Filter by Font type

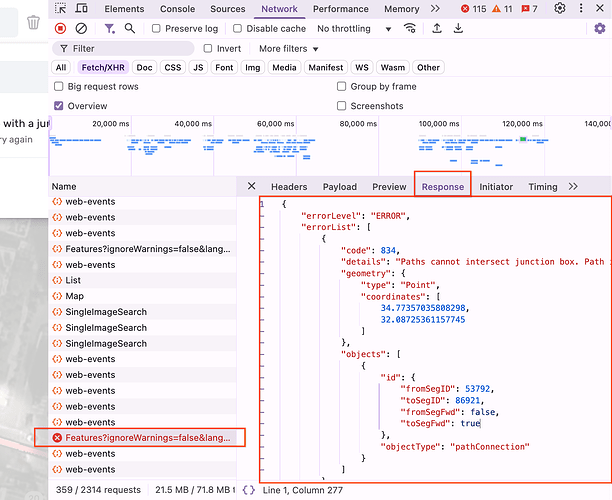224,68
